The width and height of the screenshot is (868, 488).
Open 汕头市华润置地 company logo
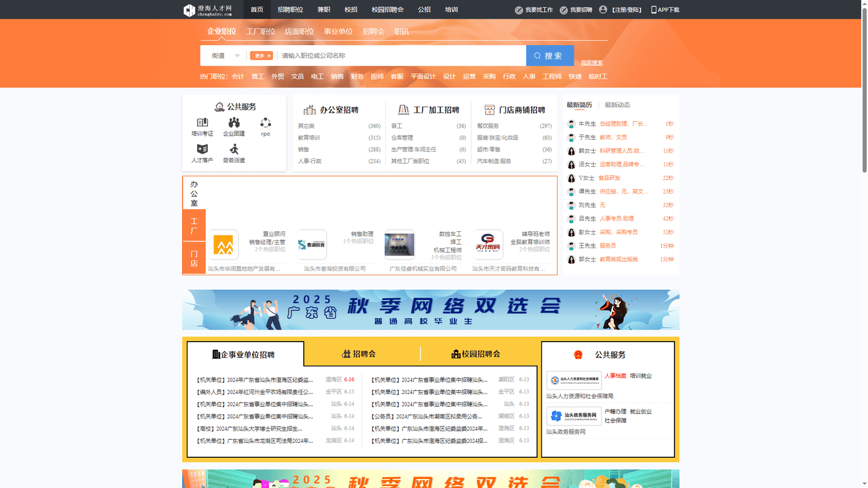(223, 245)
